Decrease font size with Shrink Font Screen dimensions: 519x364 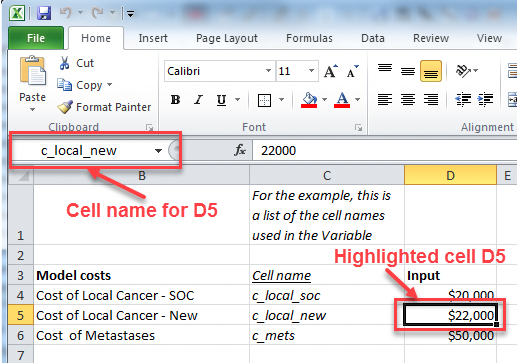coord(352,71)
